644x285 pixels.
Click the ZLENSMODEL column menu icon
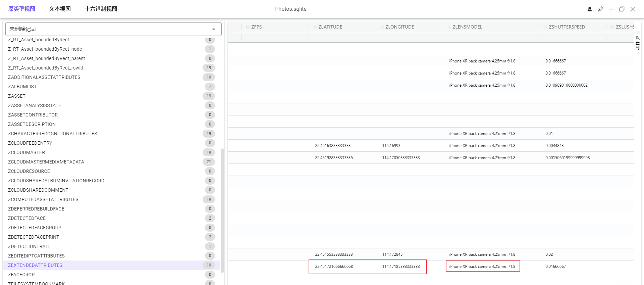(x=449, y=27)
